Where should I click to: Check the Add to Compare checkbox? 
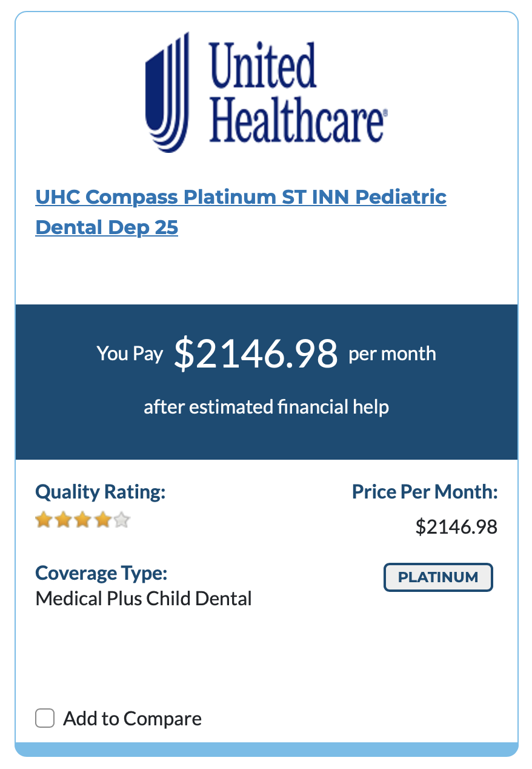(45, 718)
